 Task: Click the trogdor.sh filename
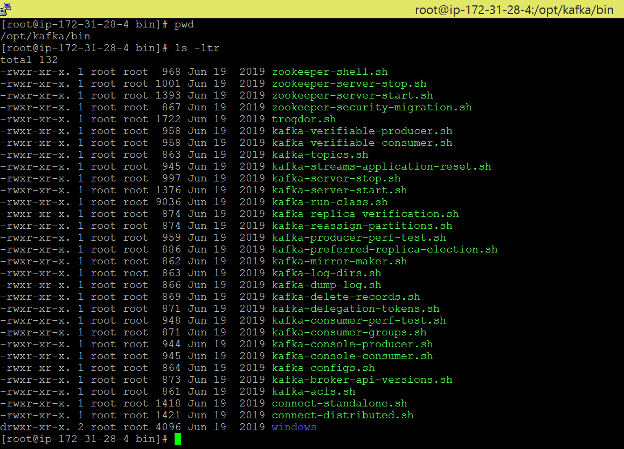[304, 119]
